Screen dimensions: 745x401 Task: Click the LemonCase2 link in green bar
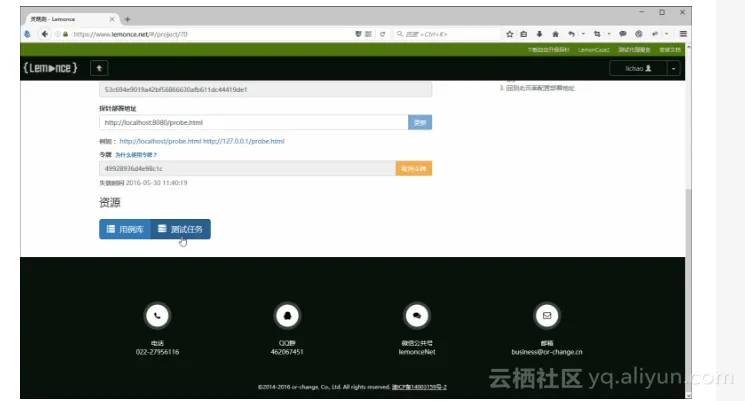click(593, 50)
